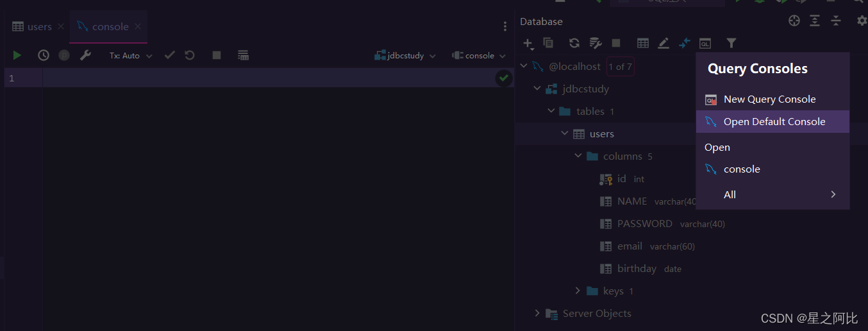This screenshot has width=868, height=331.
Task: Collapse the users table node
Action: pos(564,133)
